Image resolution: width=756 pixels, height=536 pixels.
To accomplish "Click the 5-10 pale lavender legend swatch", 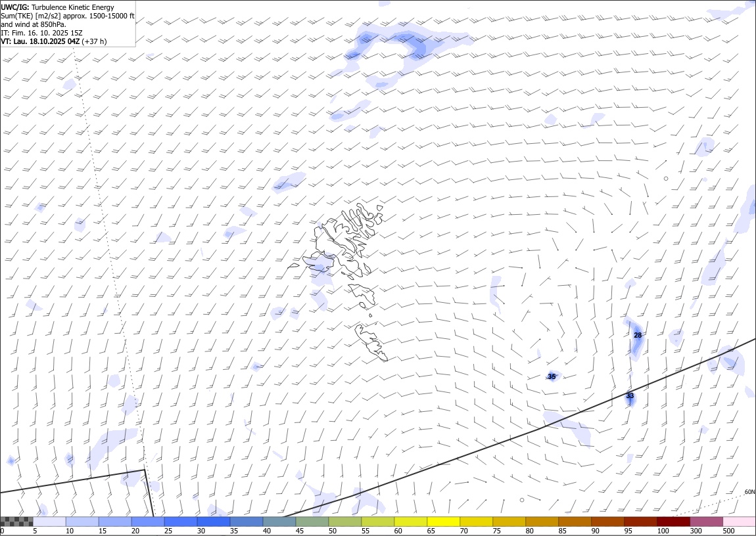I will tap(50, 522).
